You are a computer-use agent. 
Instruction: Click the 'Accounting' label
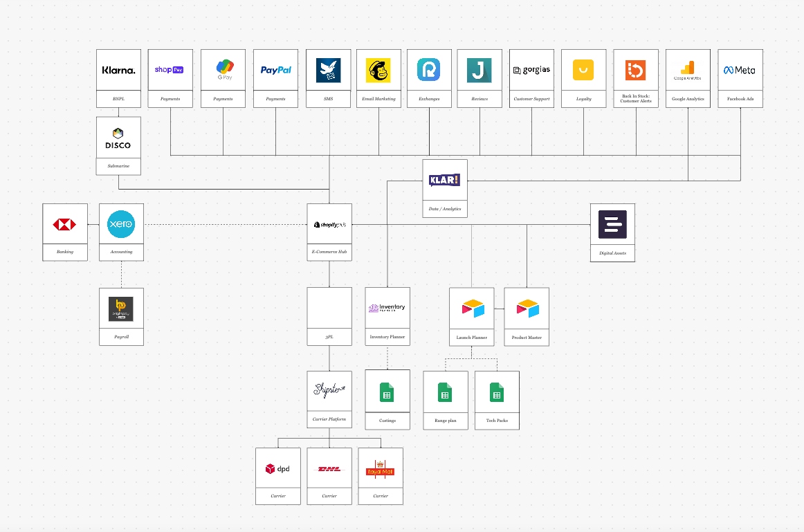(121, 252)
